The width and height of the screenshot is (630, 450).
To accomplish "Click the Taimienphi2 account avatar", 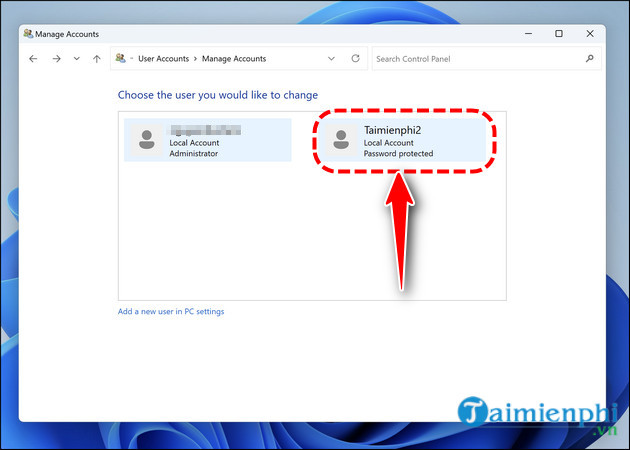I will pos(341,140).
